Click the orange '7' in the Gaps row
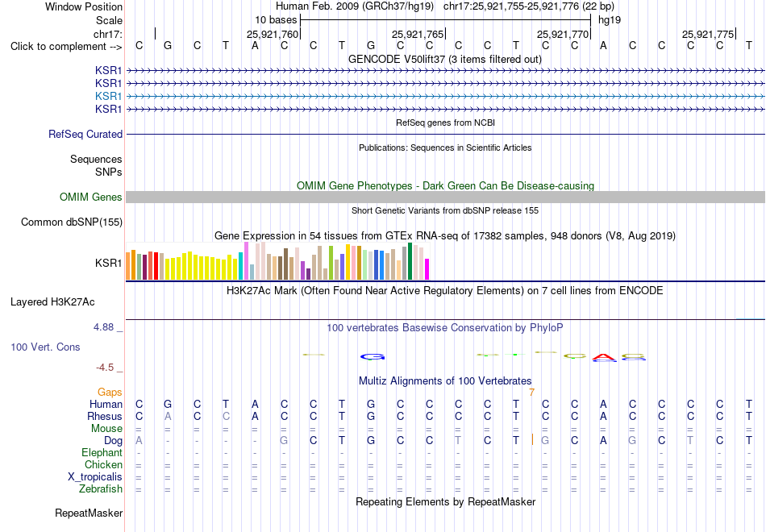 pos(531,393)
